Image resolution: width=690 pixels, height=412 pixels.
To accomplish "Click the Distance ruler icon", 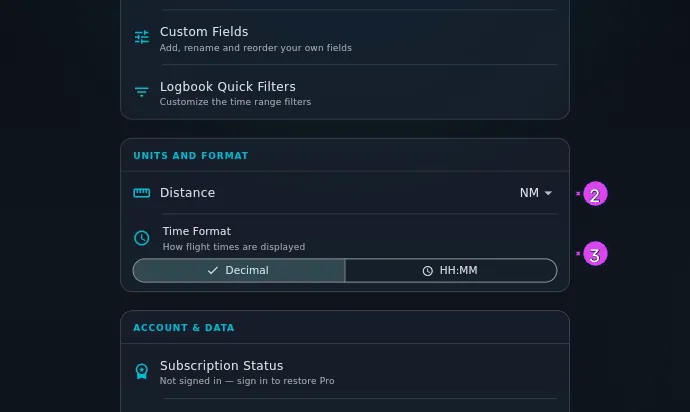I will (142, 193).
